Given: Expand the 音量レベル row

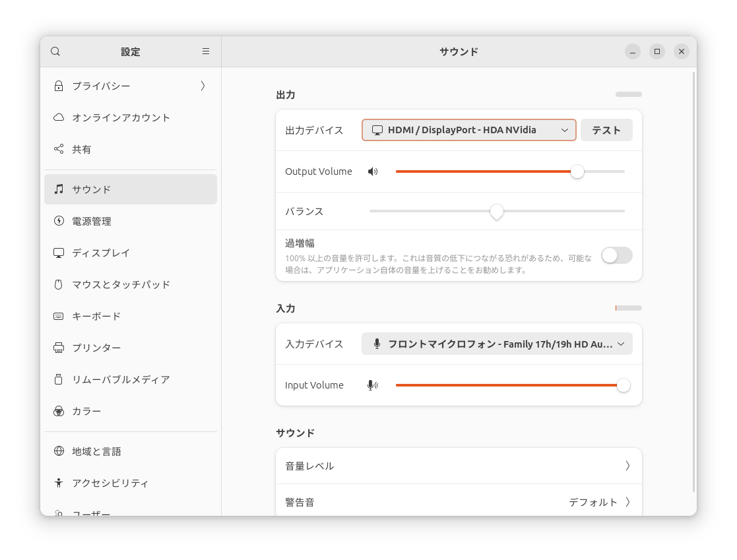Looking at the screenshot, I should (x=458, y=466).
